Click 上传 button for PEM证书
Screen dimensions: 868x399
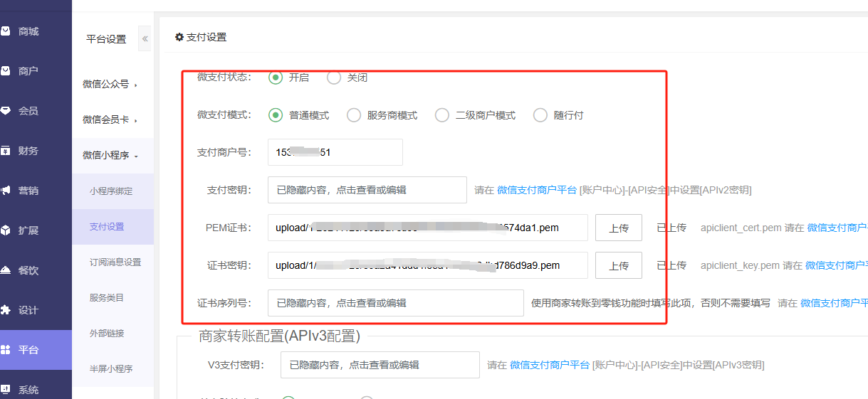tap(618, 228)
